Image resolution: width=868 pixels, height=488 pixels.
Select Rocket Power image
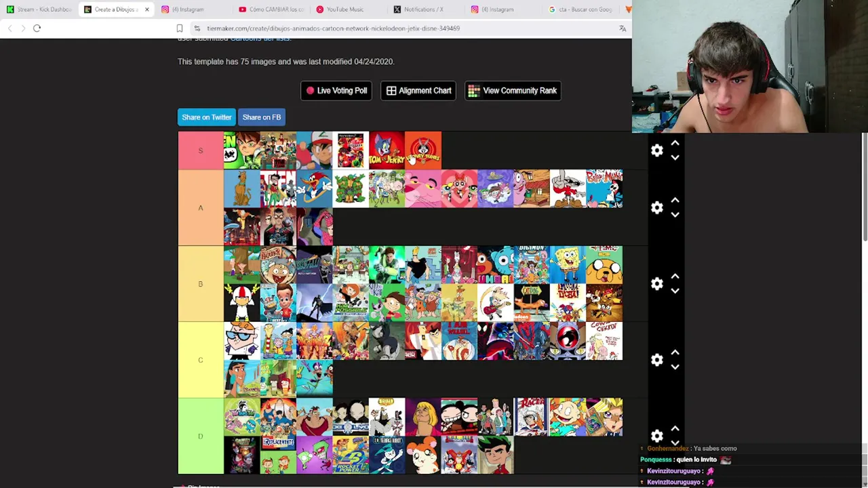coord(351,455)
